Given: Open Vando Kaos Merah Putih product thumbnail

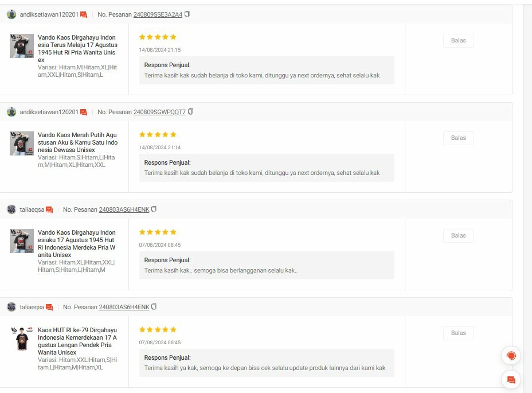Looking at the screenshot, I should tap(22, 143).
